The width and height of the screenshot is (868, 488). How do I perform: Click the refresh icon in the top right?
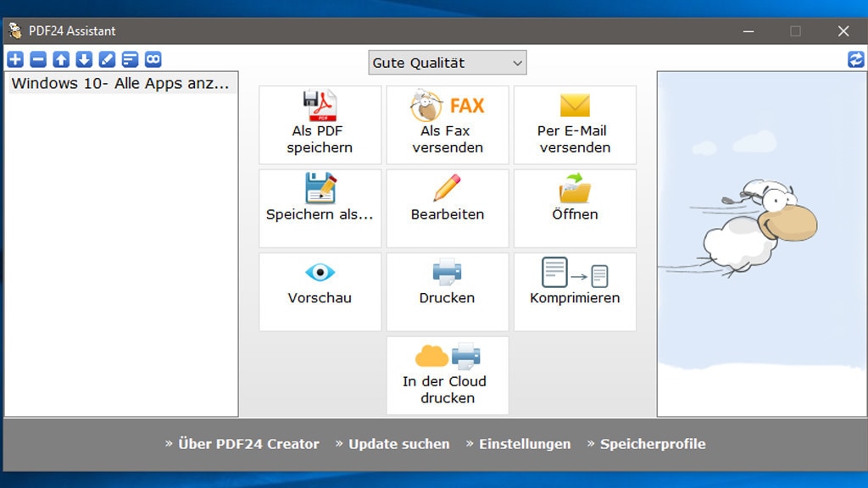855,59
